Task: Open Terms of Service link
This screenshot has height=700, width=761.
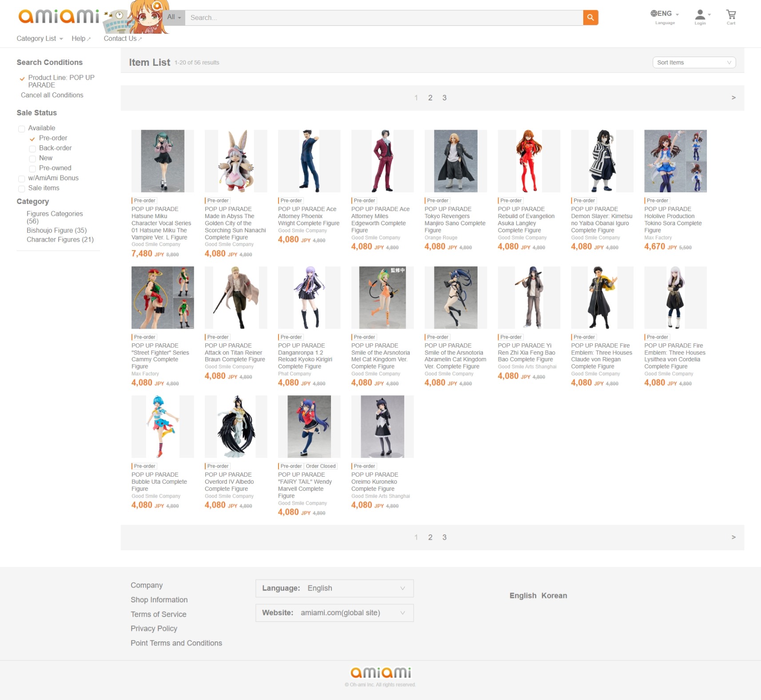Action: click(159, 614)
